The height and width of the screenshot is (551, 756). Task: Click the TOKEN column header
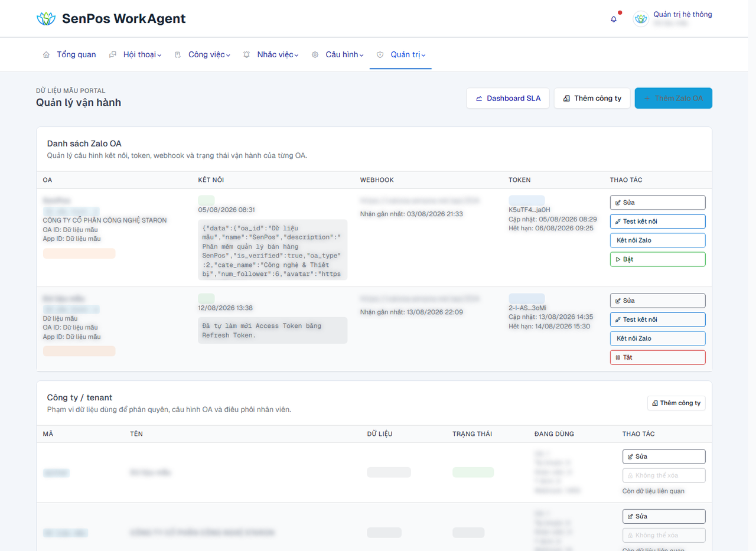point(520,180)
